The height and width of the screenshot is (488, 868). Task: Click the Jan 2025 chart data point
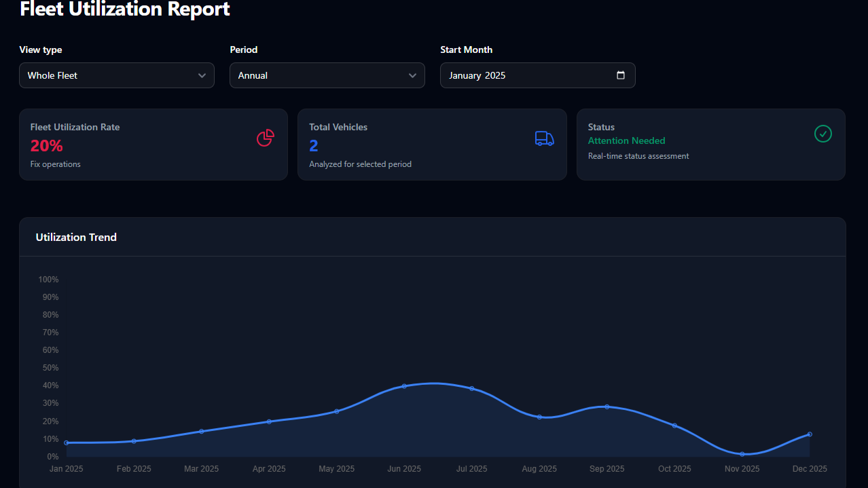[67, 443]
